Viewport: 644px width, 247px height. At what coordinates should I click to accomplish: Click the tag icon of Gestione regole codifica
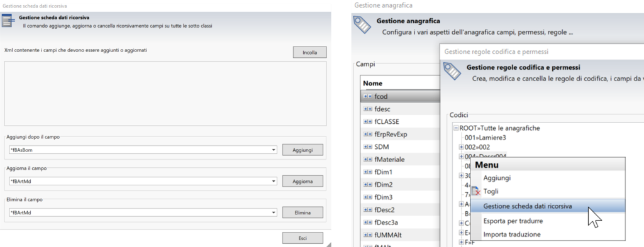pyautogui.click(x=453, y=70)
